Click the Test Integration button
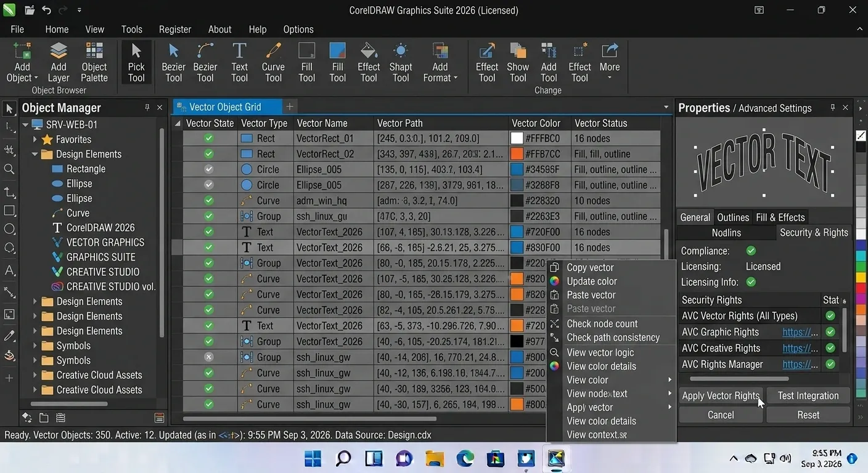 (808, 396)
